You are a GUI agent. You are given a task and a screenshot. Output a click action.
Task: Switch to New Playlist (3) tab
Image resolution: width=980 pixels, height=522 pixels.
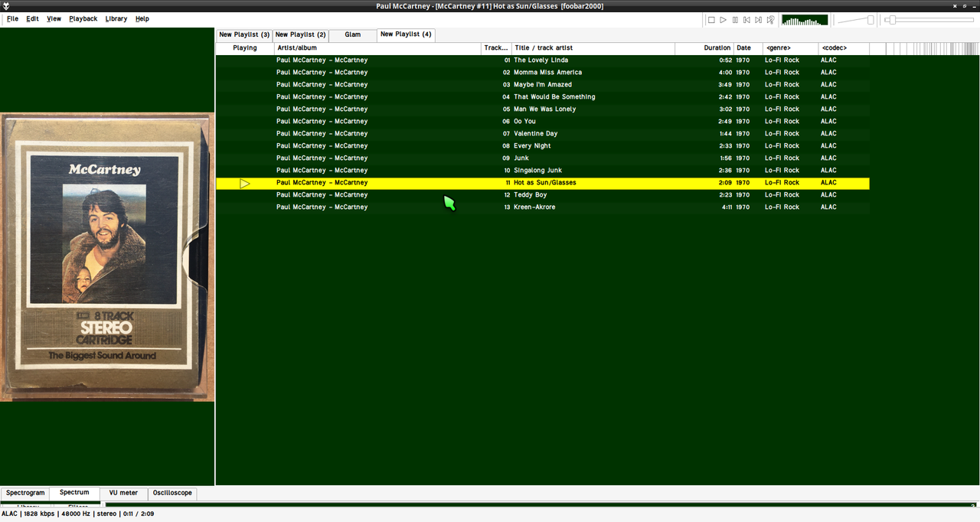pos(244,35)
